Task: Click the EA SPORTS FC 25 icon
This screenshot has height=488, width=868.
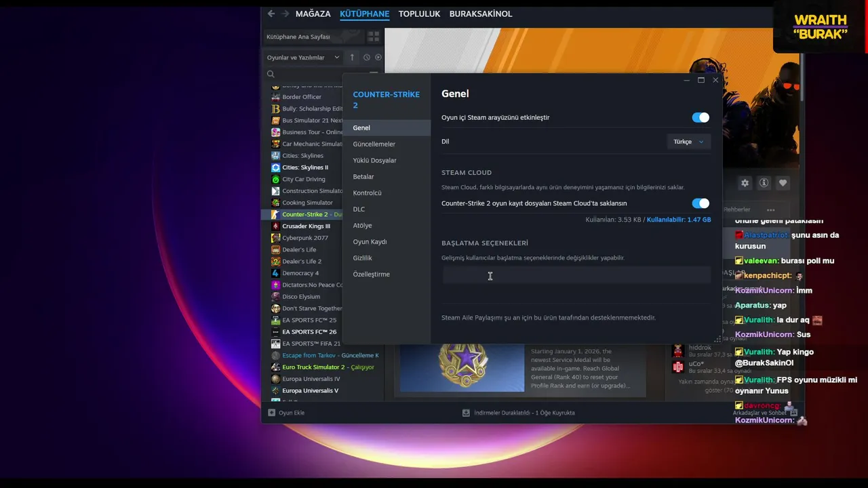Action: tap(275, 320)
